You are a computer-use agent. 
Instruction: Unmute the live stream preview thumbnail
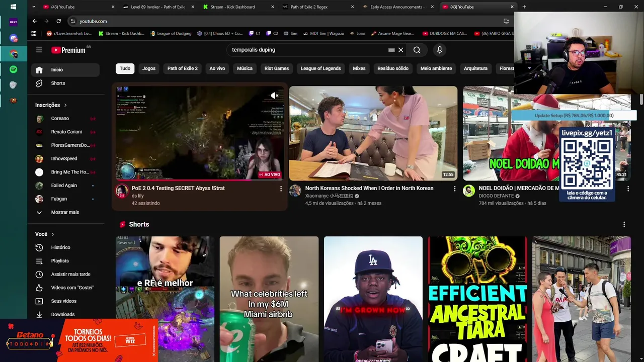[x=275, y=96]
